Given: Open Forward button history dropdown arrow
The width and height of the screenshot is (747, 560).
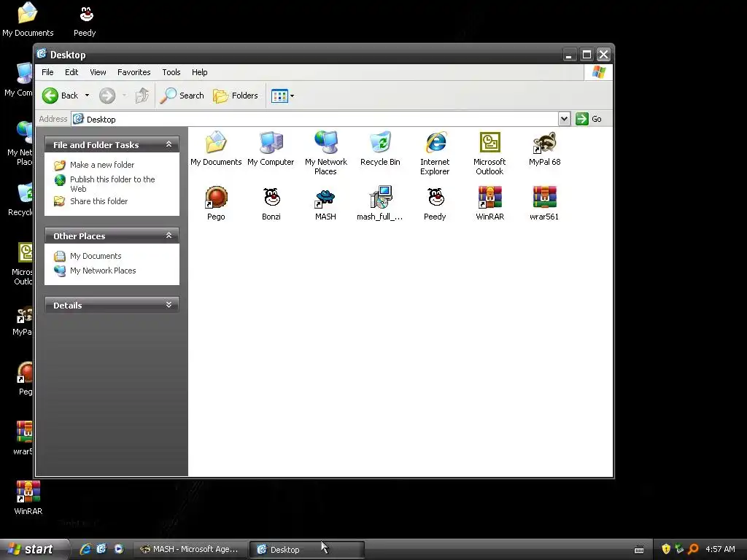Looking at the screenshot, I should coord(124,96).
